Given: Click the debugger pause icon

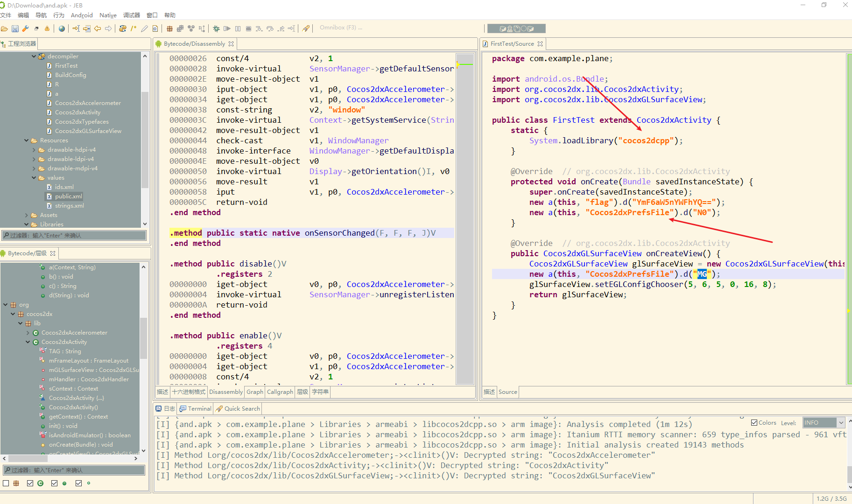Looking at the screenshot, I should 238,28.
